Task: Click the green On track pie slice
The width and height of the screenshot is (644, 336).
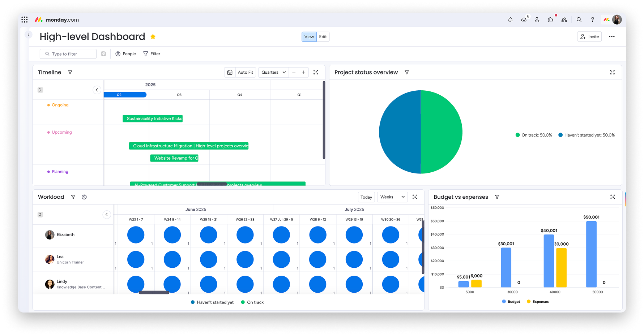Action: click(442, 132)
